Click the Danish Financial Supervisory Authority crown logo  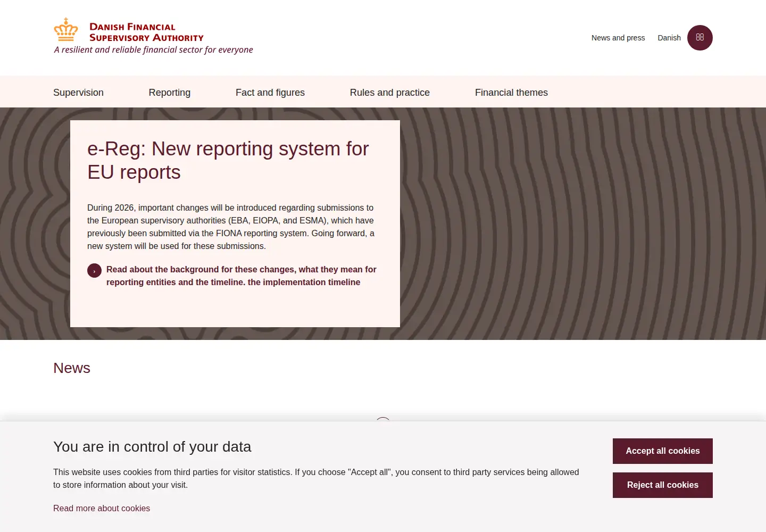coord(66,30)
